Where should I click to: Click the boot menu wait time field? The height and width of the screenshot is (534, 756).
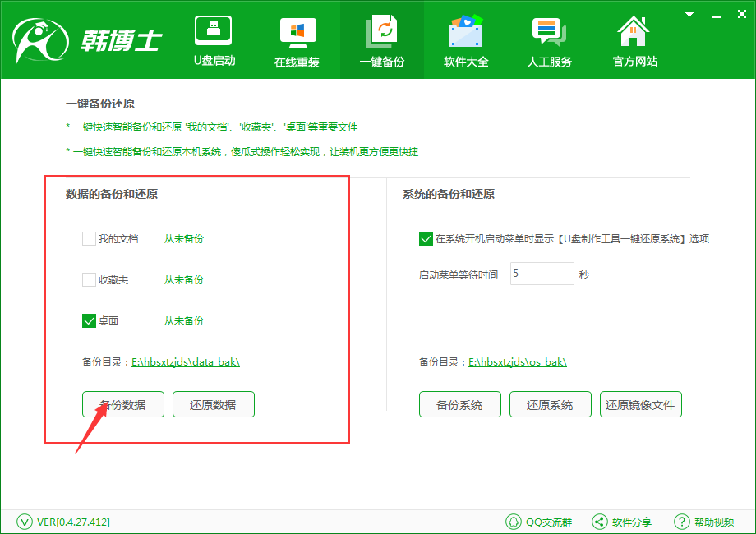point(542,274)
